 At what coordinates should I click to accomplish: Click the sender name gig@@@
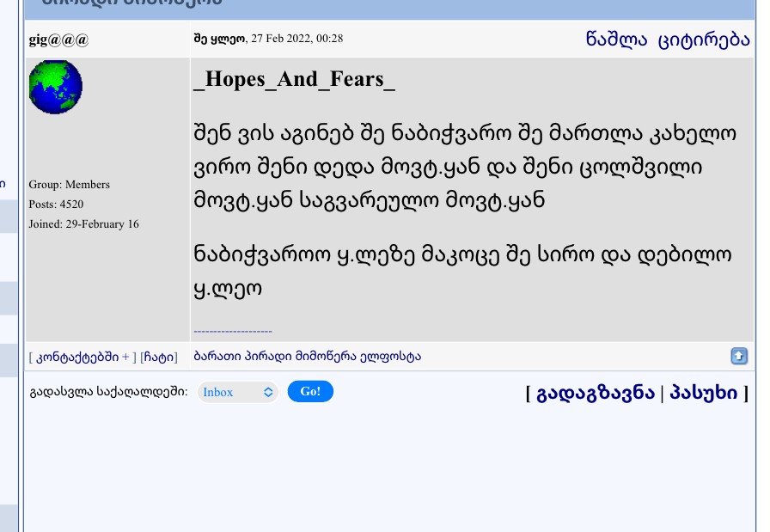pyautogui.click(x=58, y=40)
